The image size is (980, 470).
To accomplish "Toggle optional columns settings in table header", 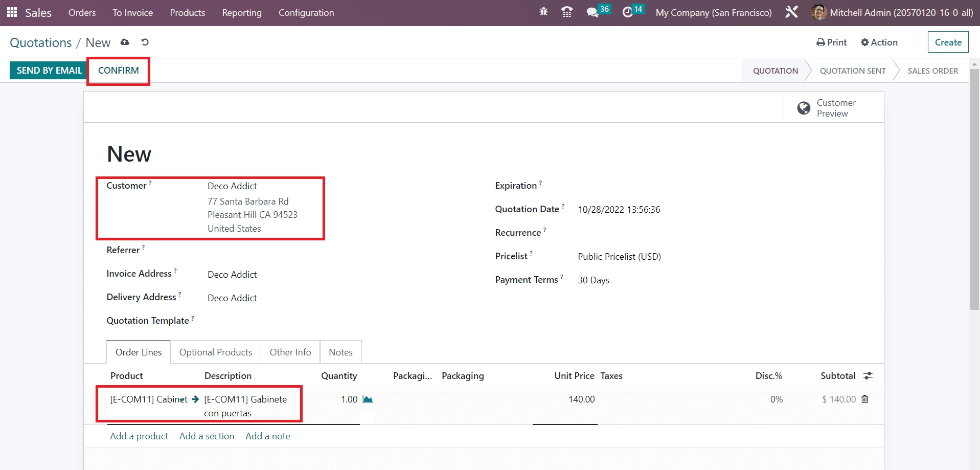I will (x=868, y=376).
